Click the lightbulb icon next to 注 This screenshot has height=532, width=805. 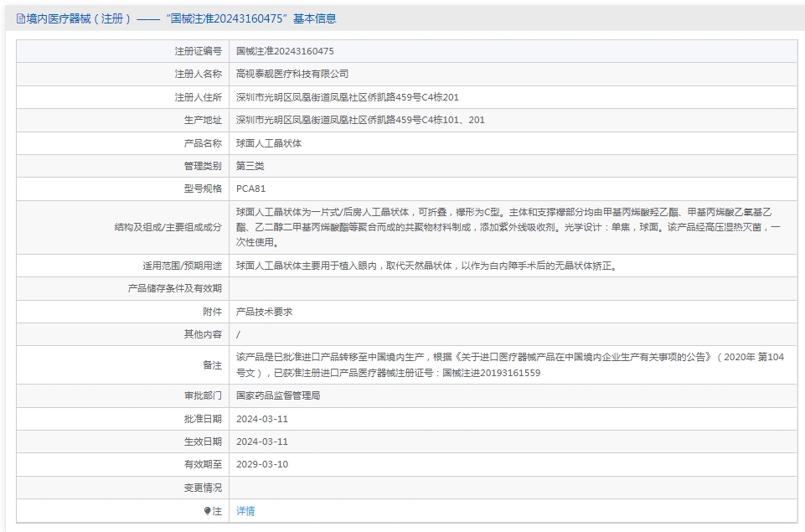pos(208,511)
